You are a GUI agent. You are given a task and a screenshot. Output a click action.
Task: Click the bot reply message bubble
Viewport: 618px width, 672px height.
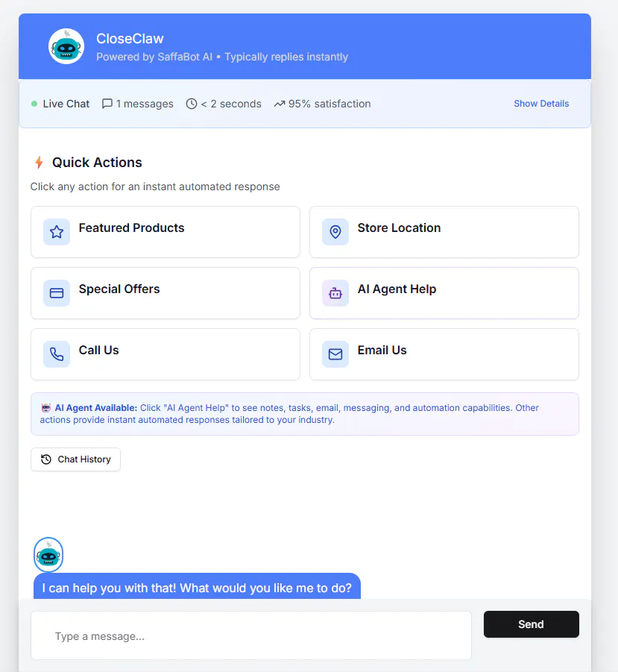tap(197, 586)
